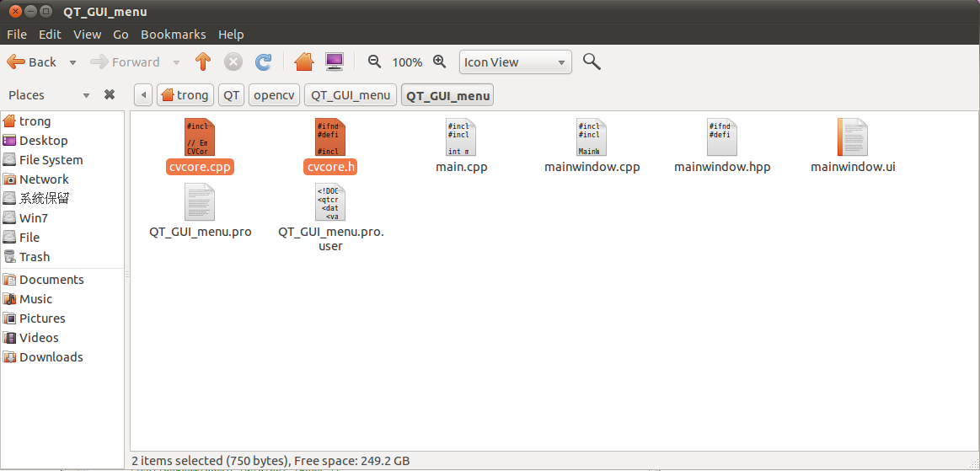Viewport: 980px width, 471px height.
Task: Open the Icon View mode dropdown
Action: tap(516, 62)
